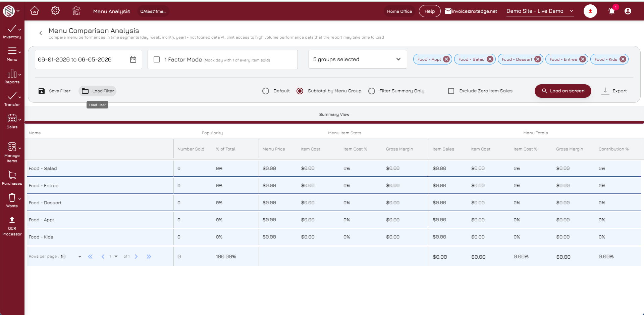
Task: Click the Food - Kids row name
Action: point(41,237)
